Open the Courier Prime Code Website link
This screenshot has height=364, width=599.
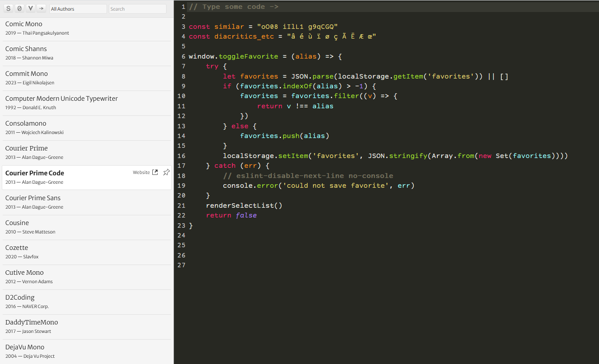pos(141,172)
